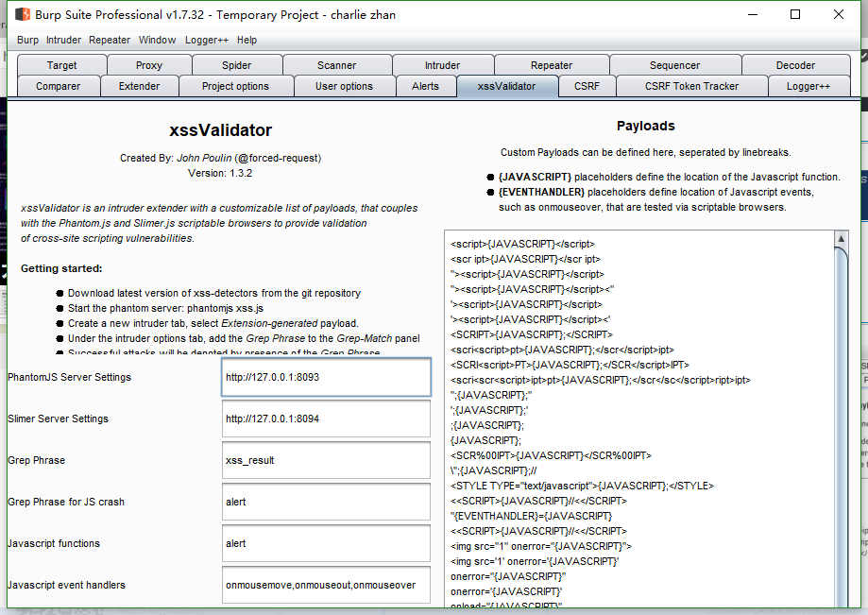Maximize the Burp Suite window

click(x=795, y=14)
